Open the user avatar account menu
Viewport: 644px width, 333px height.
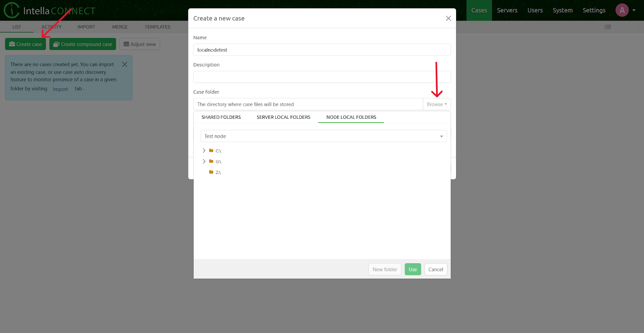click(622, 10)
